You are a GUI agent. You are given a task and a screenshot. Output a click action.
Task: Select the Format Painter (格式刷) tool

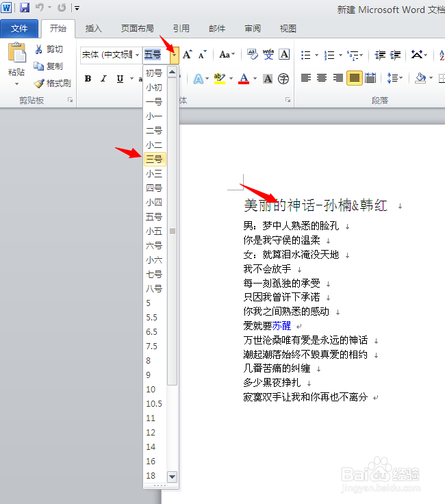[x=52, y=84]
